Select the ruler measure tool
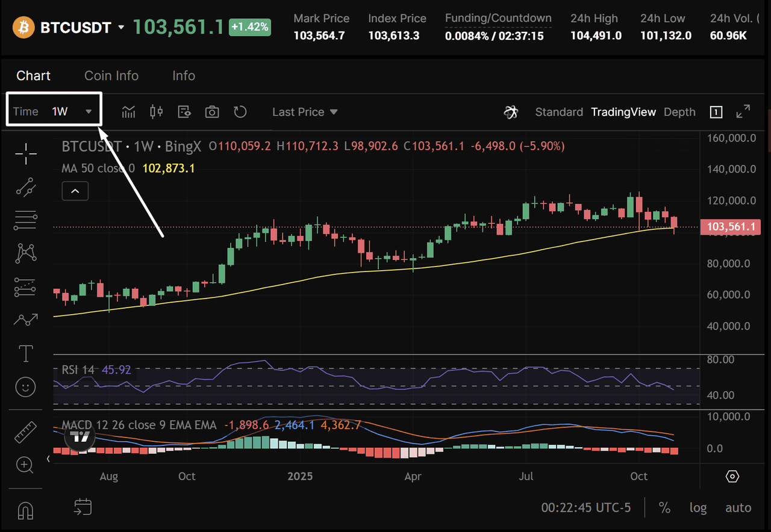 (25, 432)
